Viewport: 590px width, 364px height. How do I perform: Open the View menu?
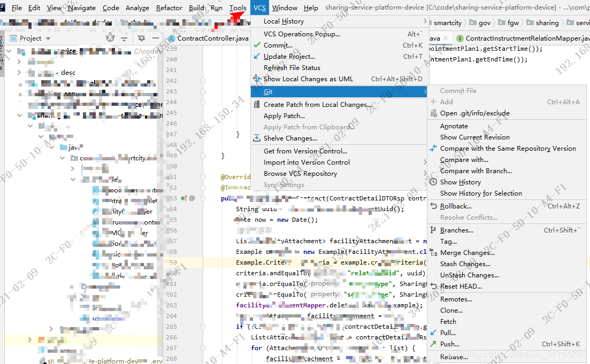click(x=54, y=7)
